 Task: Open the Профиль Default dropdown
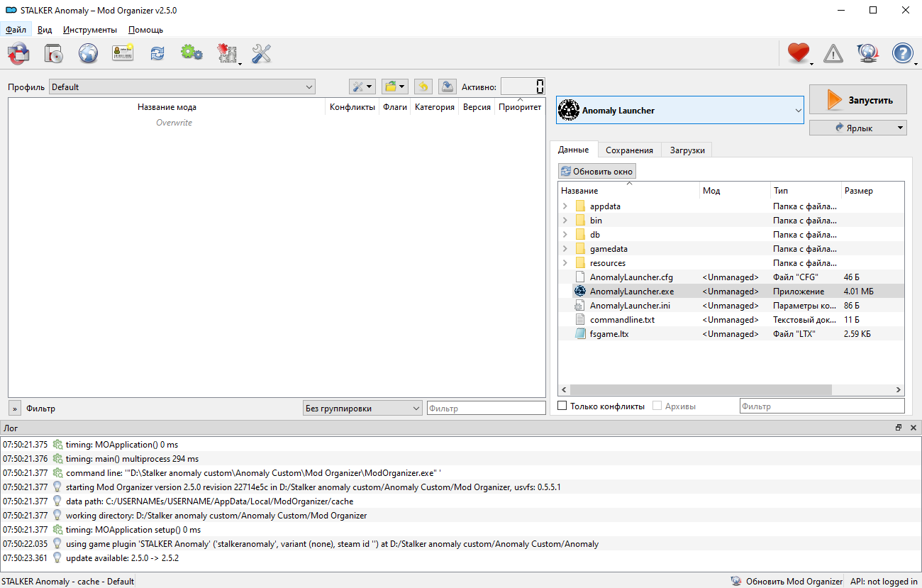(x=182, y=87)
